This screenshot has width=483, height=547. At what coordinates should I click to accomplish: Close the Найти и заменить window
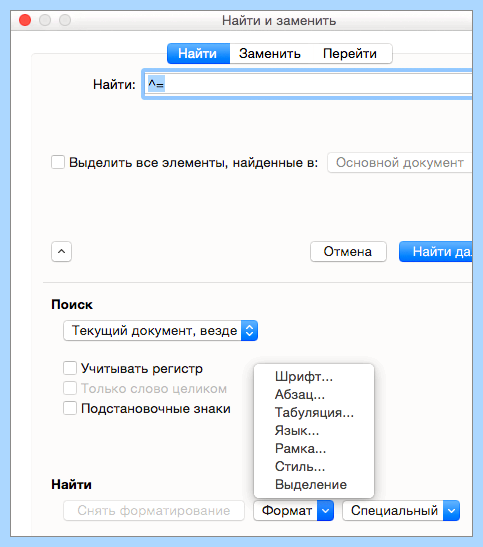(x=25, y=20)
